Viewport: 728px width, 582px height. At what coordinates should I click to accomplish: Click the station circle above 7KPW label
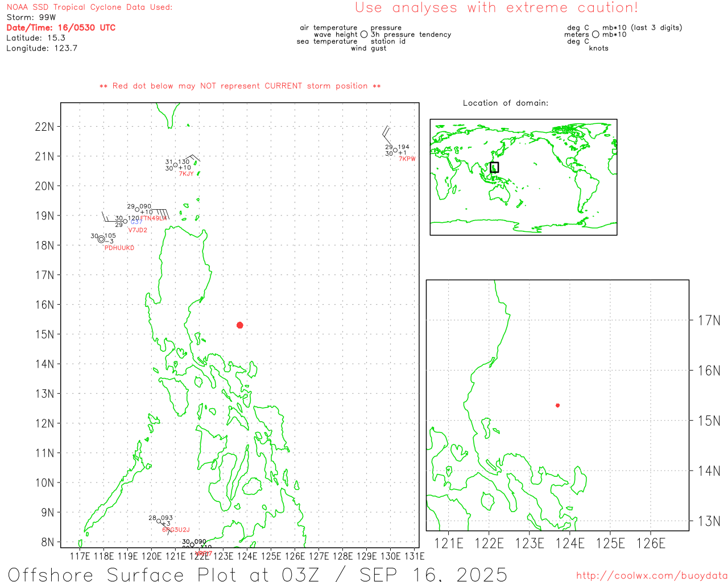point(395,151)
